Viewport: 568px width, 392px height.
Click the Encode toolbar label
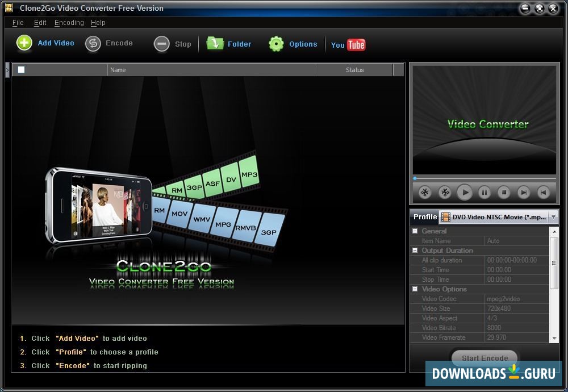pyautogui.click(x=119, y=43)
